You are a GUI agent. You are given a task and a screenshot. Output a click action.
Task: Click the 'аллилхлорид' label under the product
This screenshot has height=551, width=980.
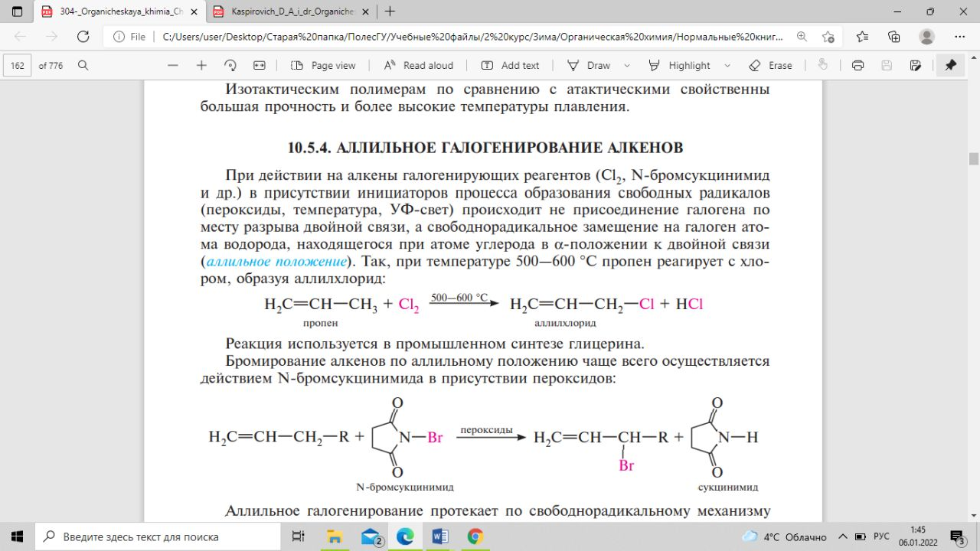pyautogui.click(x=565, y=324)
